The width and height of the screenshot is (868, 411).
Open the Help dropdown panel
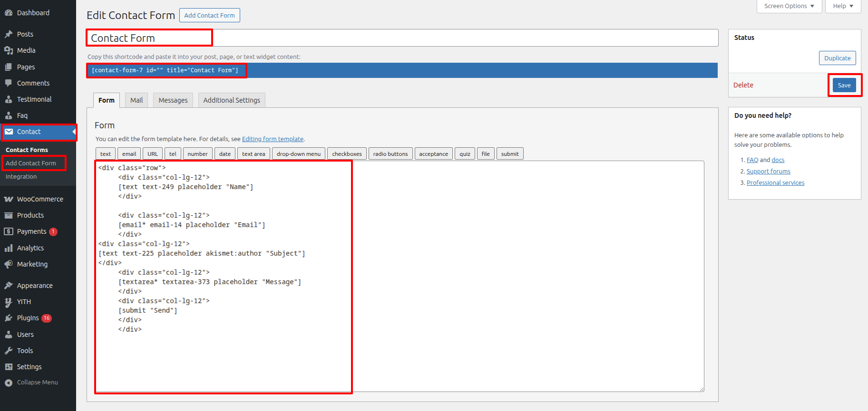click(x=843, y=6)
